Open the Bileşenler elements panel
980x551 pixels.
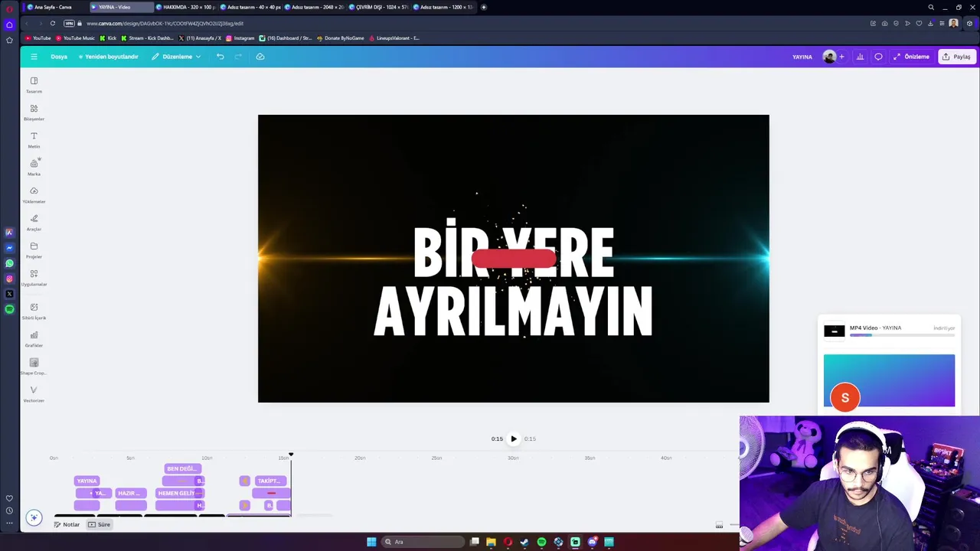pyautogui.click(x=34, y=112)
